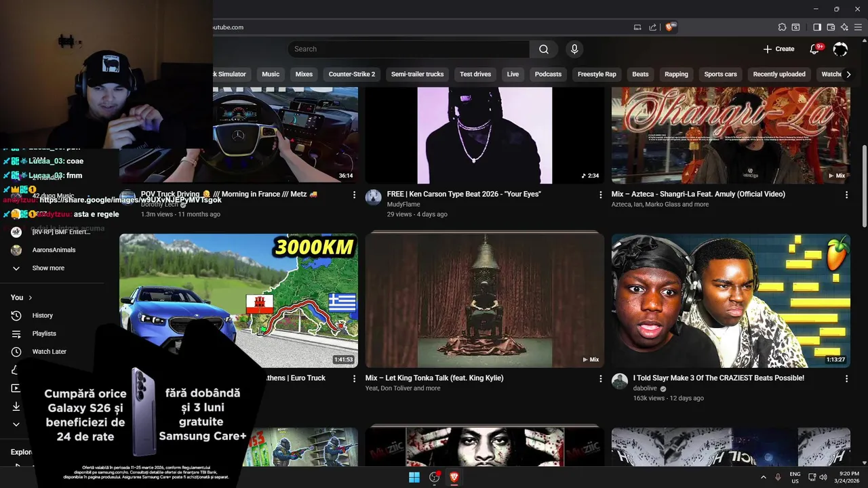The image size is (868, 488).
Task: Click the Brave icon on the taskbar
Action: click(x=454, y=477)
